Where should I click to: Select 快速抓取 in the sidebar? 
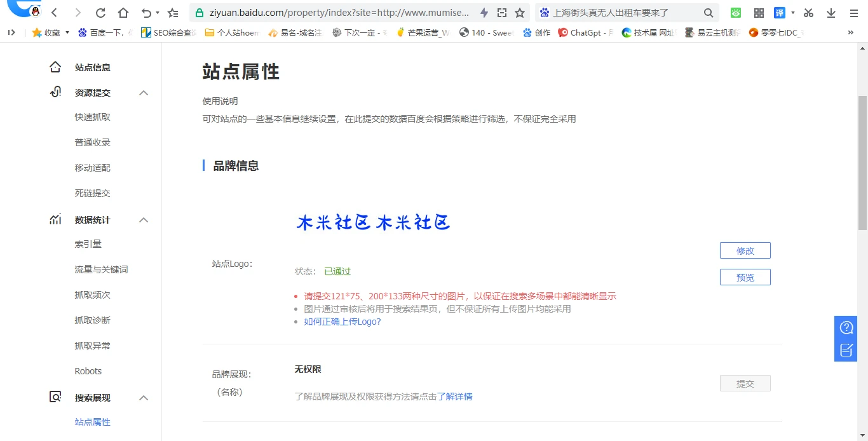coord(93,117)
